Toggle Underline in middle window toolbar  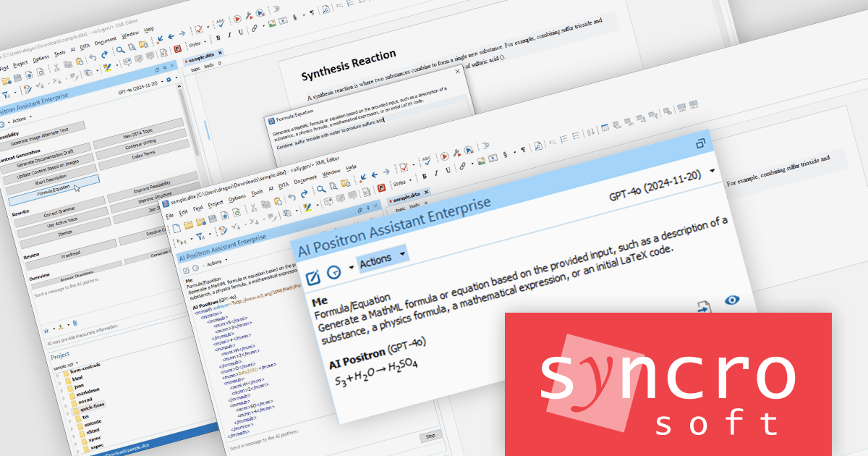pos(447,170)
